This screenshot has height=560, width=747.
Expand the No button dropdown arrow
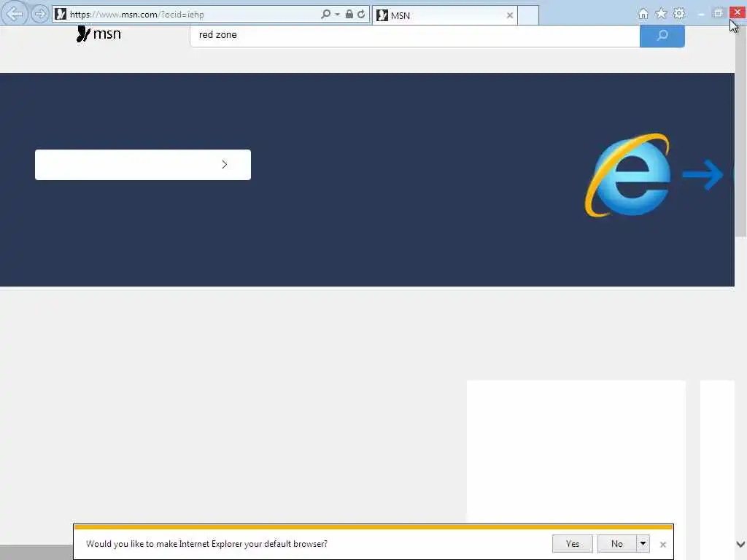click(x=643, y=544)
